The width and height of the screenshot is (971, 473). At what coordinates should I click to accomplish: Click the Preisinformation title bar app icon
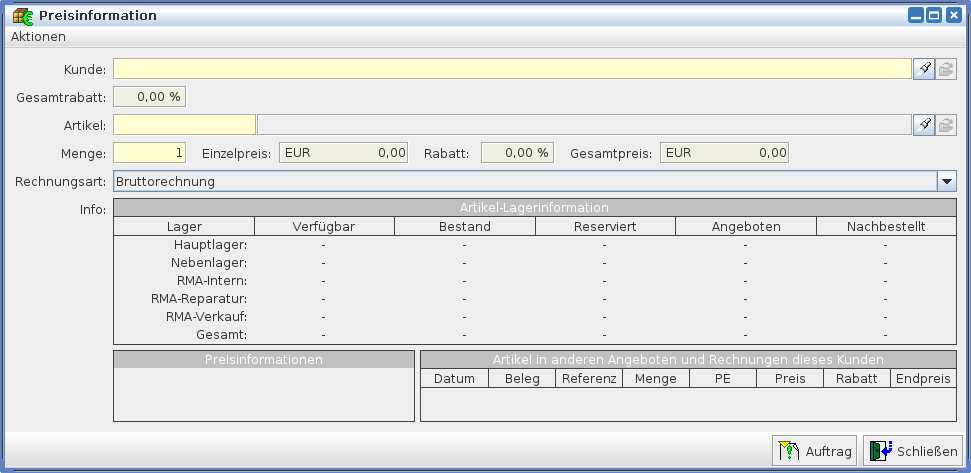coord(22,15)
